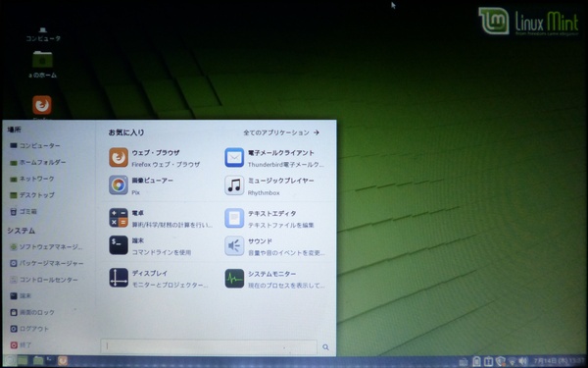Launch the terminal (端末) from favorites
The image size is (588, 368).
point(158,245)
